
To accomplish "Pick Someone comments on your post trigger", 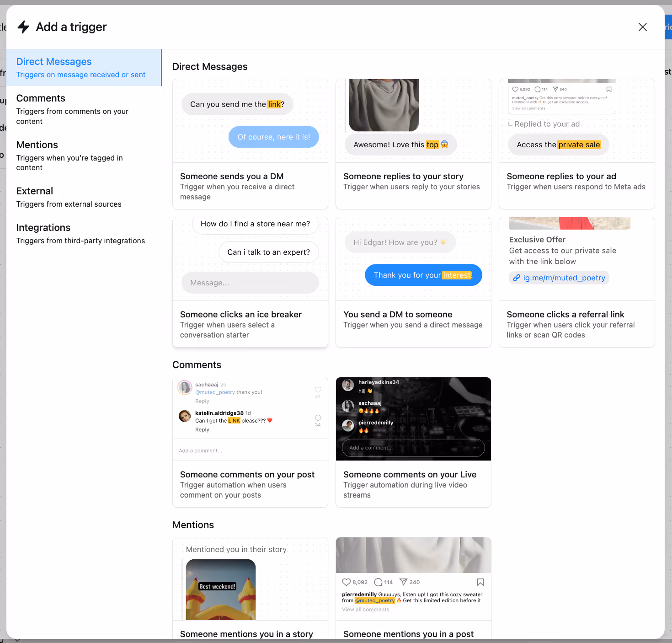I will [250, 442].
